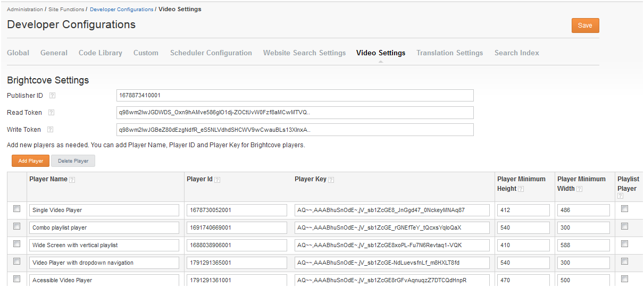The image size is (644, 287).
Task: Open help icon beside Player Id header
Action: (x=218, y=180)
